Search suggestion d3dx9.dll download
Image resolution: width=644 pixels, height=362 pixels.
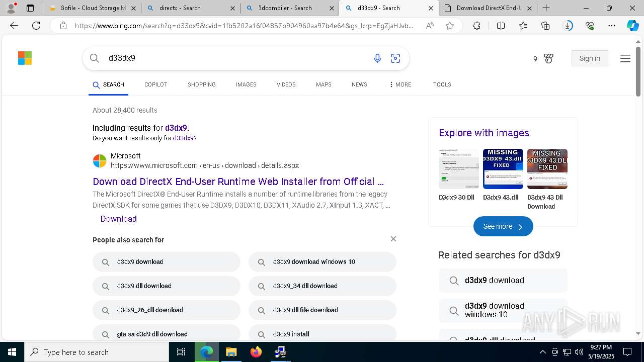coord(167,286)
